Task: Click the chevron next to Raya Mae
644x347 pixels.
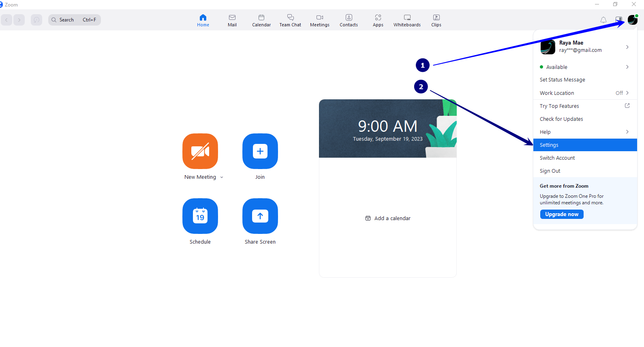Action: [627, 47]
